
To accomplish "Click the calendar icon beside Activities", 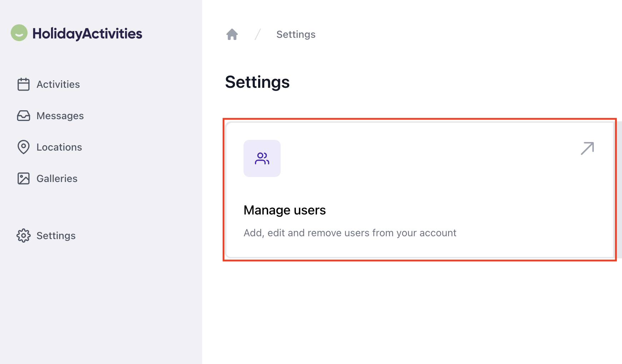I will 24,84.
